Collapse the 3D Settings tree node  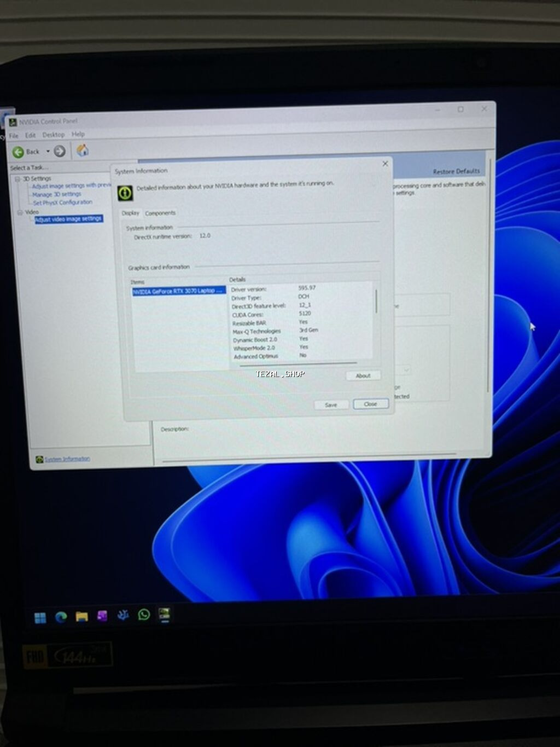point(17,178)
